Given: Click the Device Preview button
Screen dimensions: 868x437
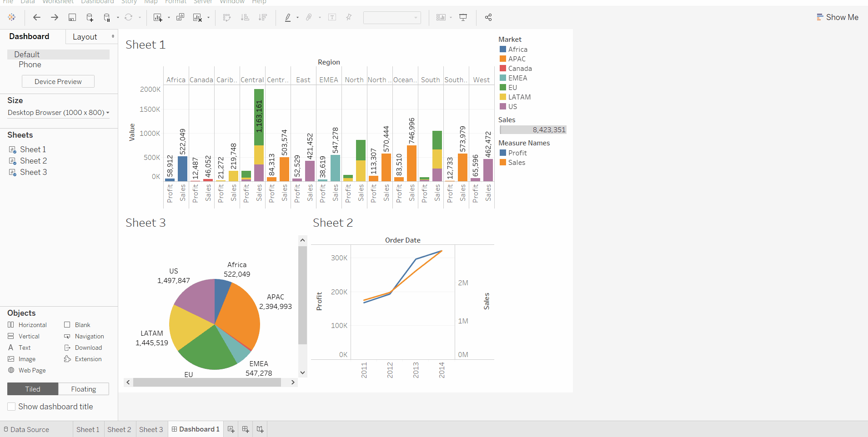Looking at the screenshot, I should coord(58,81).
